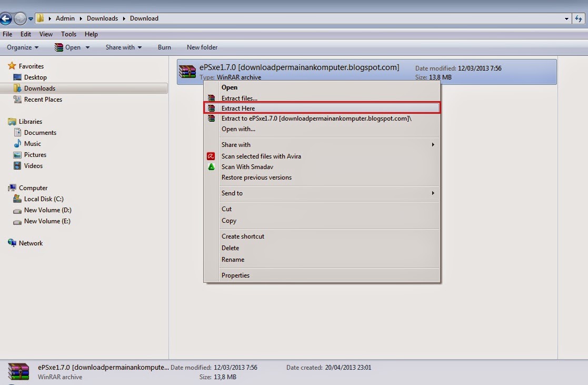Click the New folder button
The image size is (588, 385).
tap(202, 47)
